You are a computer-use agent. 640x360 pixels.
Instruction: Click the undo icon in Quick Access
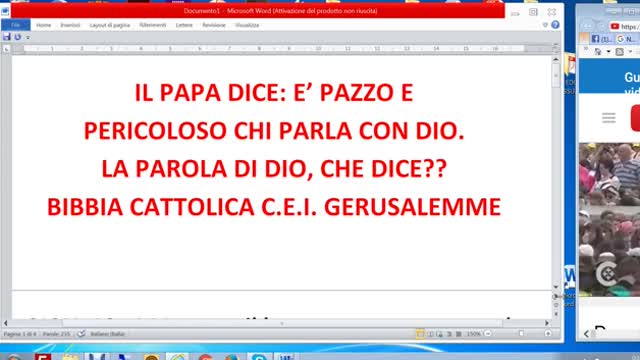[18, 37]
